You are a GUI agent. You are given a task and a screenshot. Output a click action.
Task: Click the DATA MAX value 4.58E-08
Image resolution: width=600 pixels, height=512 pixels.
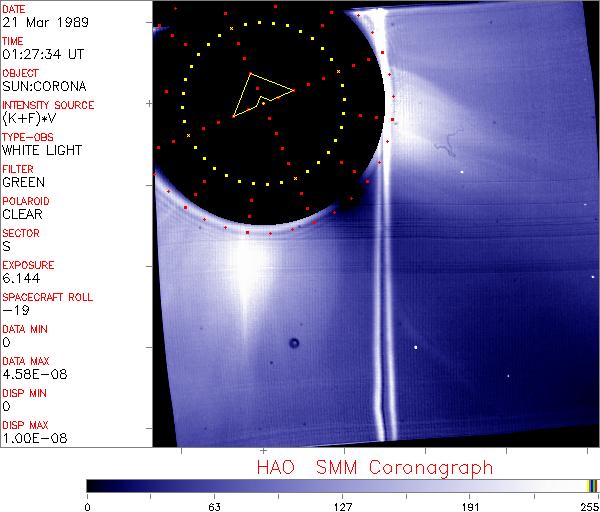click(x=26, y=374)
